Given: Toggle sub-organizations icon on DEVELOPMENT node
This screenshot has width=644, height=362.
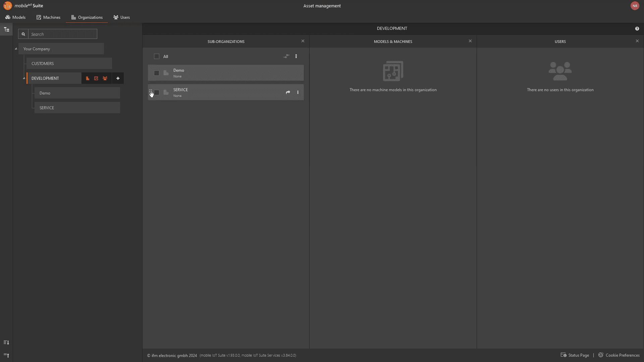Looking at the screenshot, I should (88, 78).
